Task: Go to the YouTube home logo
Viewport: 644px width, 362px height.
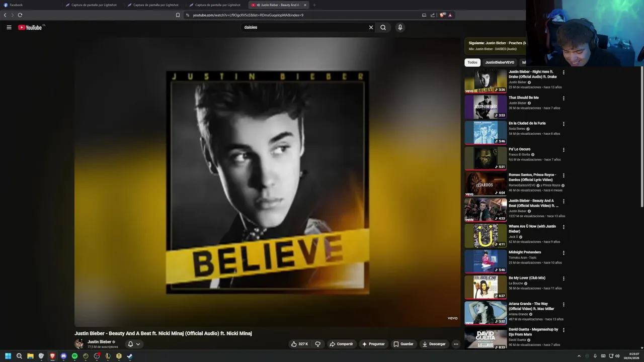Action: point(30,27)
